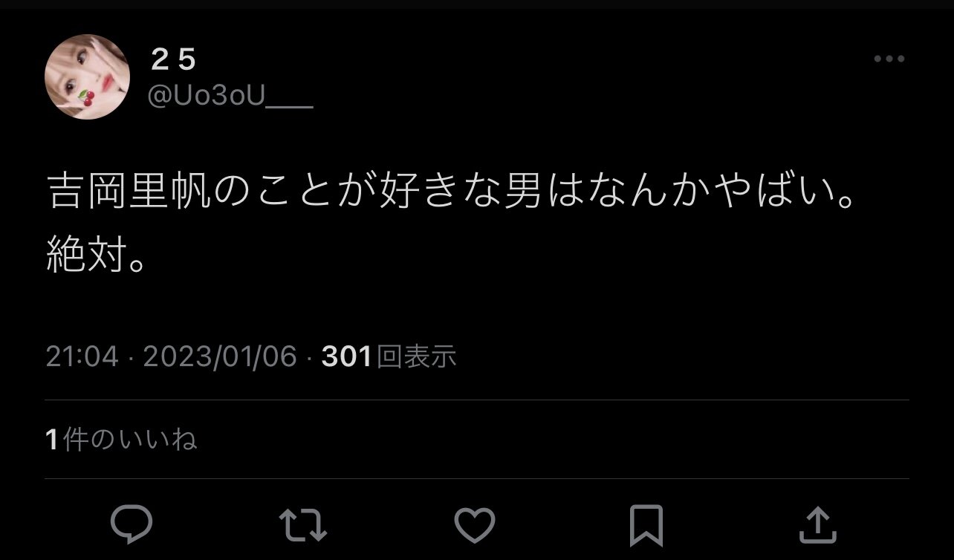Like the tweet with the heart icon
Viewport: 954px width, 560px height.
pyautogui.click(x=475, y=525)
